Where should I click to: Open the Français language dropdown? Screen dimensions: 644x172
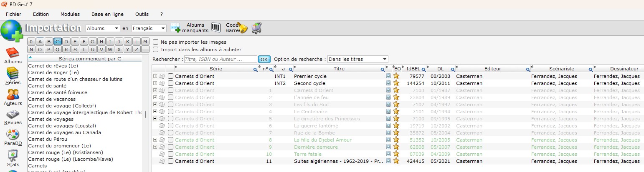149,28
